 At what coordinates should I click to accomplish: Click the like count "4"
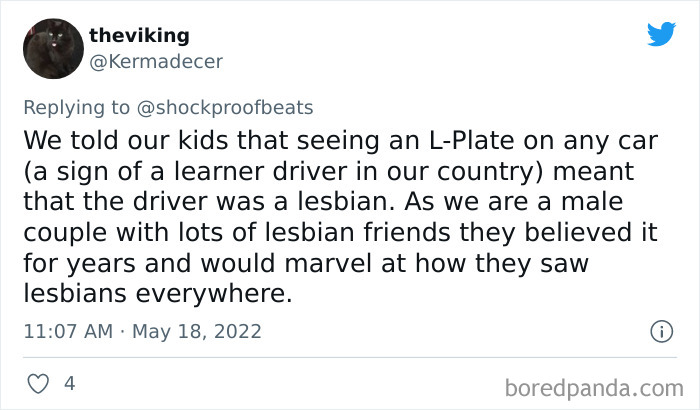click(x=68, y=383)
